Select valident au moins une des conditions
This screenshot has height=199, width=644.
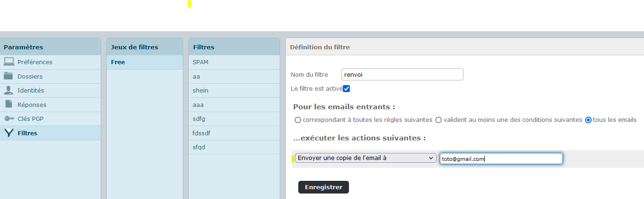pos(438,120)
